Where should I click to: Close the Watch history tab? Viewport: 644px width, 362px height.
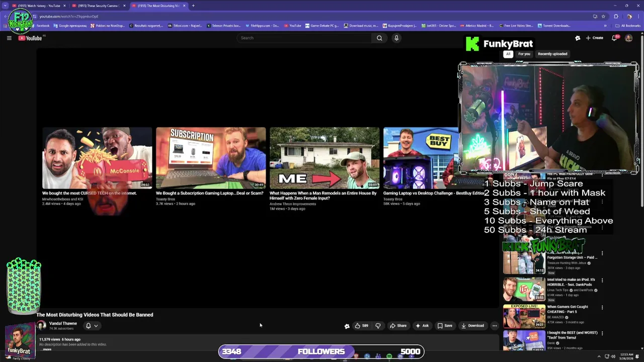[64, 6]
